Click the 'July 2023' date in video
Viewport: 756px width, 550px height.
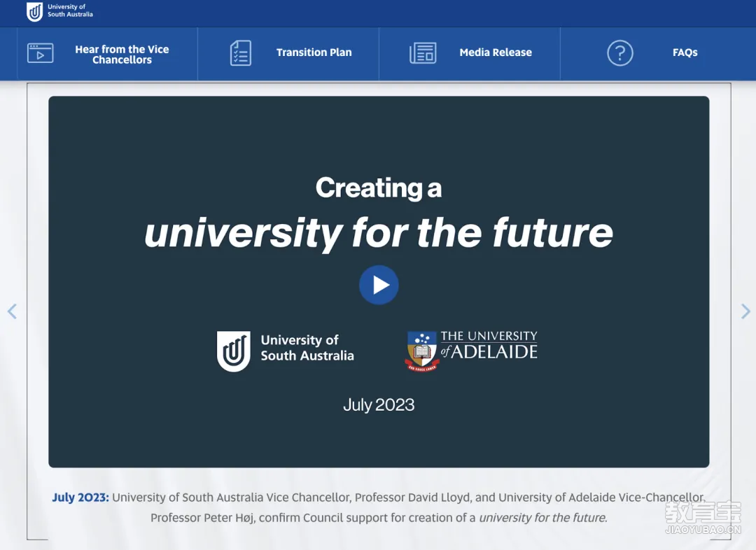(x=379, y=404)
